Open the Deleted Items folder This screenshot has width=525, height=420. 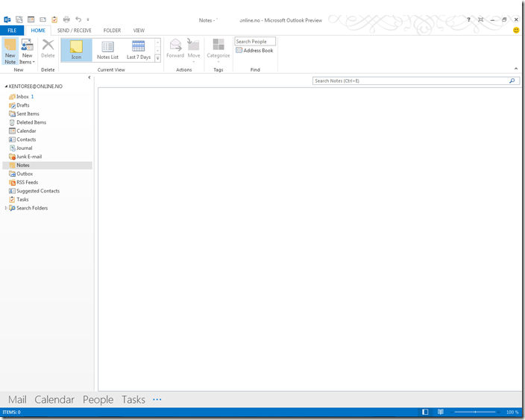[47, 122]
